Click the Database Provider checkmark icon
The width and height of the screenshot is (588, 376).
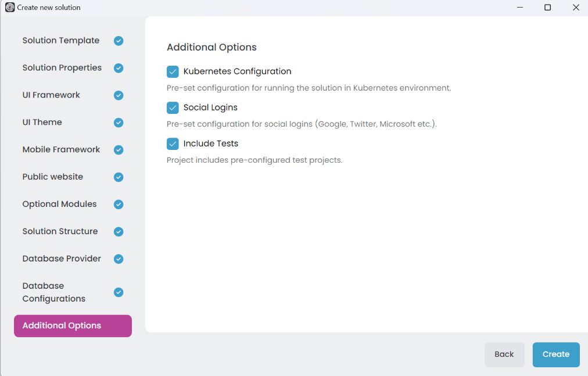click(119, 259)
